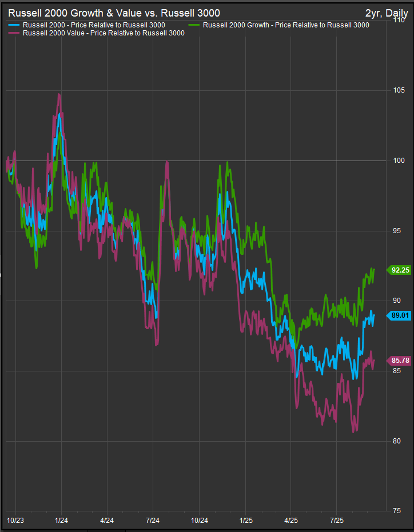This screenshot has width=414, height=532.
Task: Select the 1/25 date on the time axis
Action: click(x=245, y=521)
